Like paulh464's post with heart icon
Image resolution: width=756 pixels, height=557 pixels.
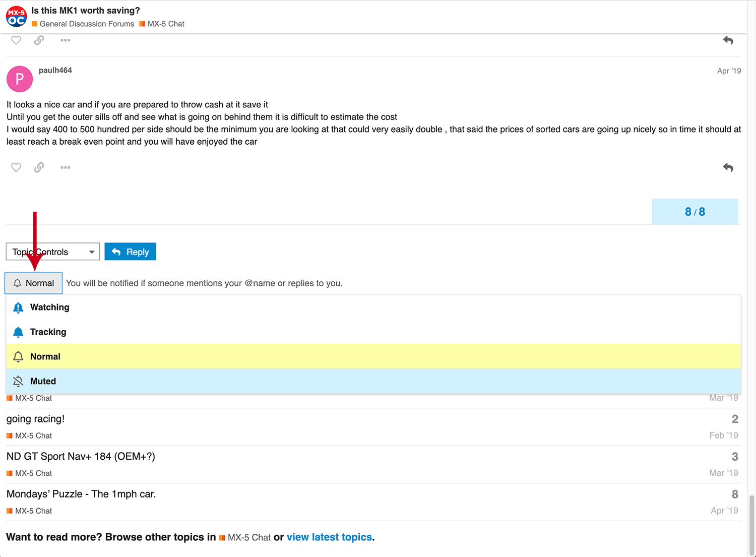tap(16, 167)
